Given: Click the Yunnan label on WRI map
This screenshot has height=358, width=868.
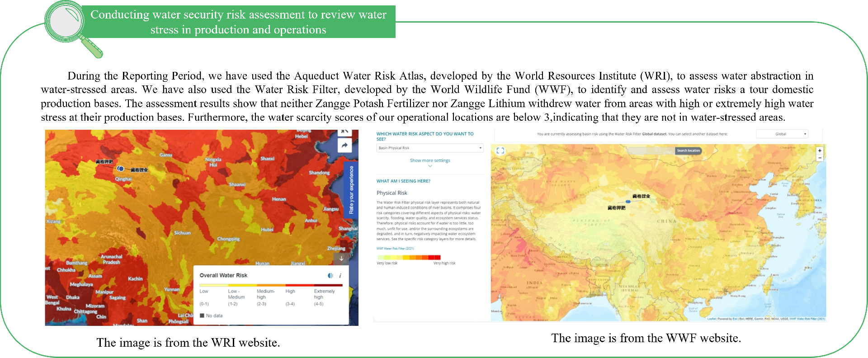Looking at the screenshot, I should pyautogui.click(x=172, y=289).
